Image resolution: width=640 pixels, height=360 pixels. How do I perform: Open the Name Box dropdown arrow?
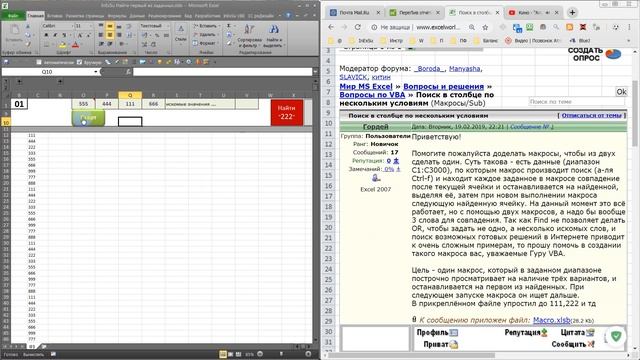pos(96,71)
